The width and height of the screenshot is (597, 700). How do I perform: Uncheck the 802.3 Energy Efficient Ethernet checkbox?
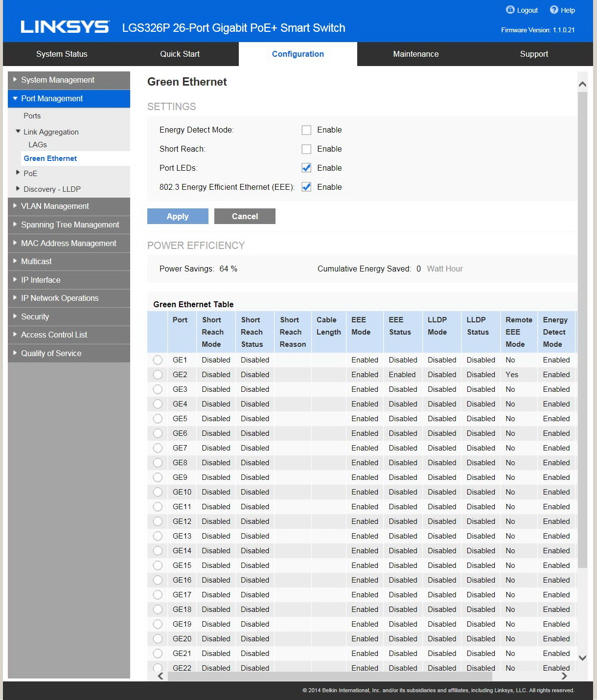306,187
